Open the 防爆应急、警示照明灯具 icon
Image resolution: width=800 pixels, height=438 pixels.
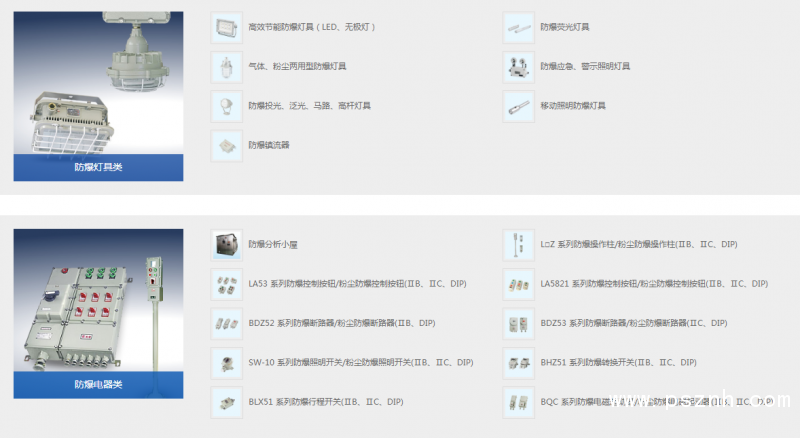(x=518, y=67)
